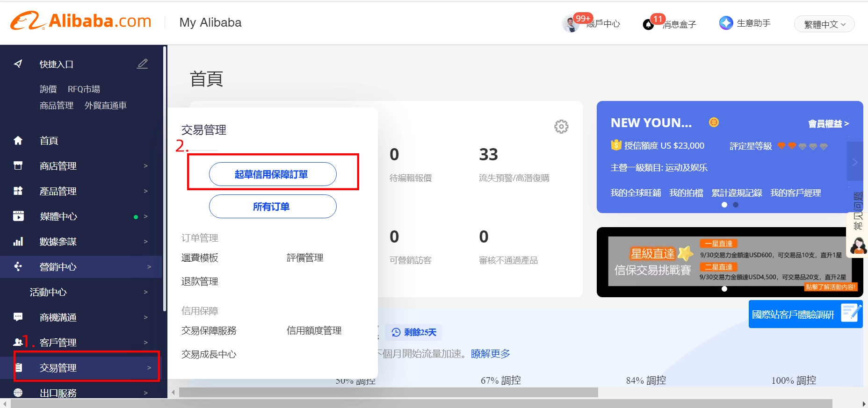Go to next member card with arrow
Image resolution: width=868 pixels, height=408 pixels.
click(x=855, y=162)
